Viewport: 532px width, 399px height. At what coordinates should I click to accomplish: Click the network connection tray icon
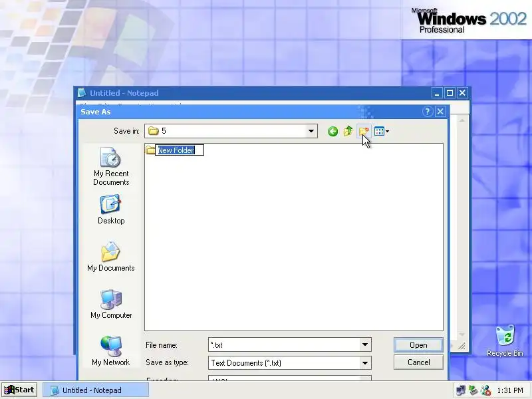[x=473, y=390]
